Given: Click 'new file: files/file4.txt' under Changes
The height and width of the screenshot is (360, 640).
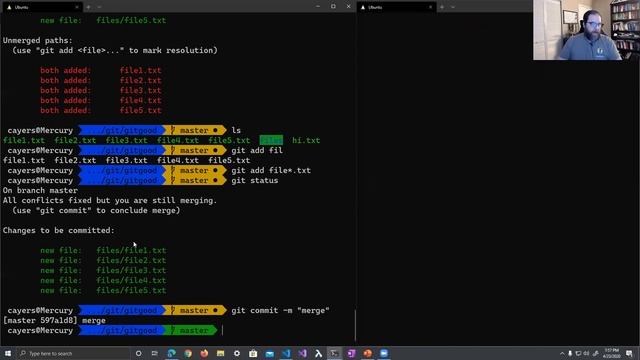Looking at the screenshot, I should tap(103, 280).
